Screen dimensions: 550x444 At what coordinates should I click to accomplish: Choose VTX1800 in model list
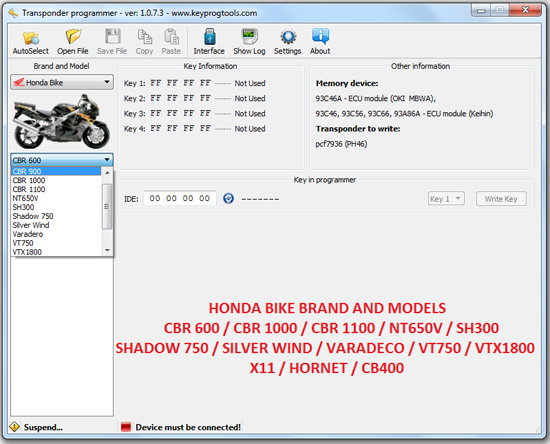point(56,252)
